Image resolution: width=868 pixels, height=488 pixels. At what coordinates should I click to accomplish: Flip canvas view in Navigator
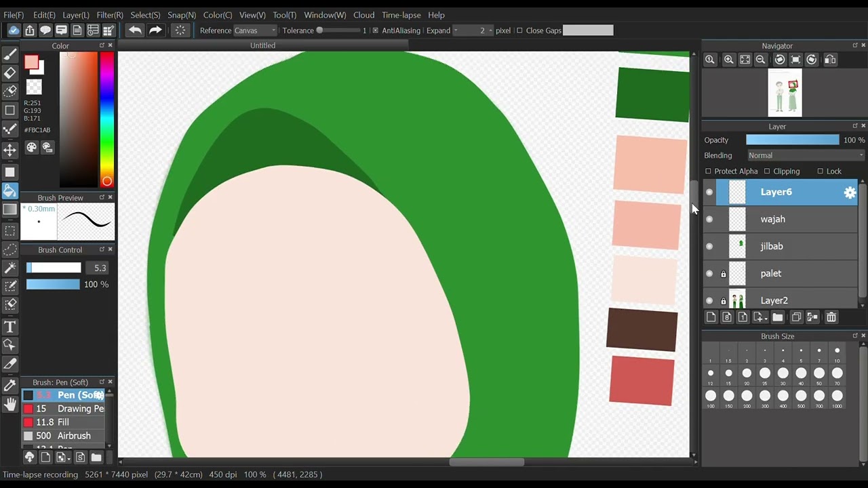pyautogui.click(x=830, y=60)
